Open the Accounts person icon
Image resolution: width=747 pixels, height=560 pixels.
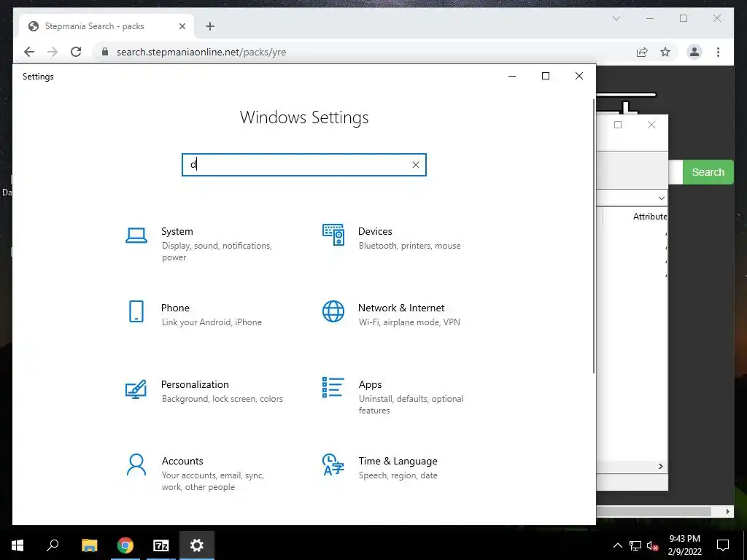(x=136, y=464)
